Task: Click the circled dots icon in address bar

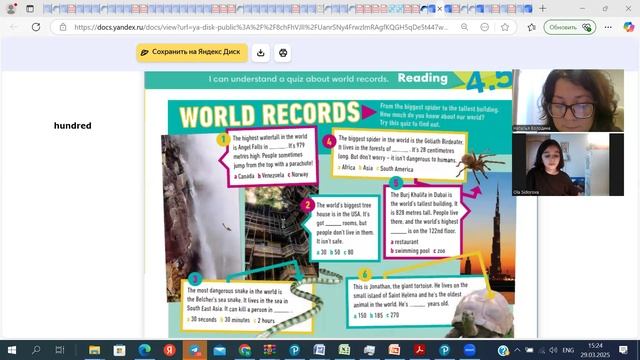Action: coord(484,27)
